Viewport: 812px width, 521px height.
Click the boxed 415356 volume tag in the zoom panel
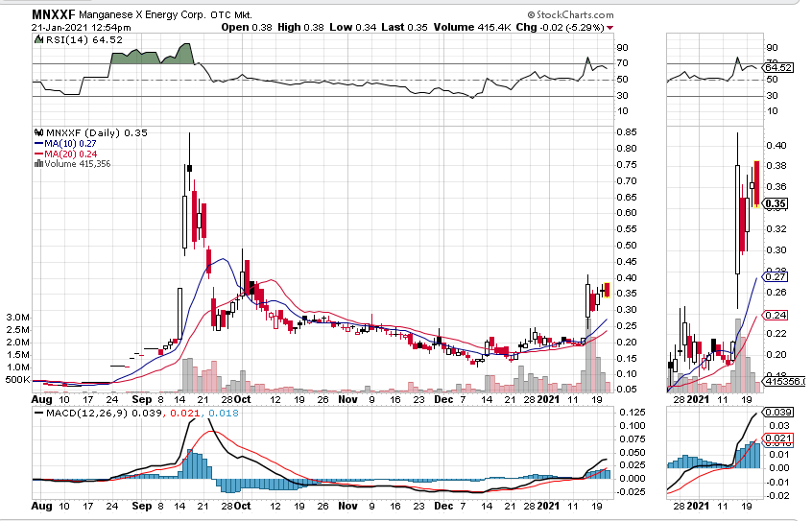tap(784, 382)
